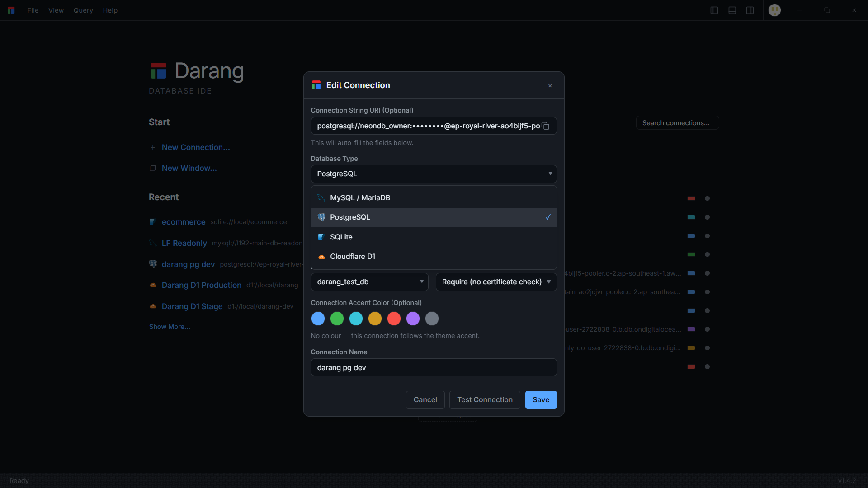
Task: Click the Darang app logo in menu bar
Action: click(11, 10)
